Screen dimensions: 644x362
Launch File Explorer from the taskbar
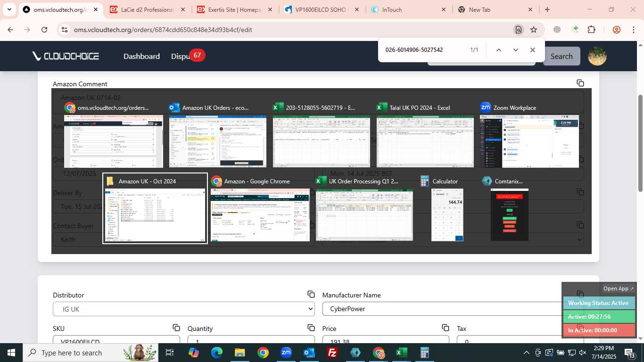(240, 353)
